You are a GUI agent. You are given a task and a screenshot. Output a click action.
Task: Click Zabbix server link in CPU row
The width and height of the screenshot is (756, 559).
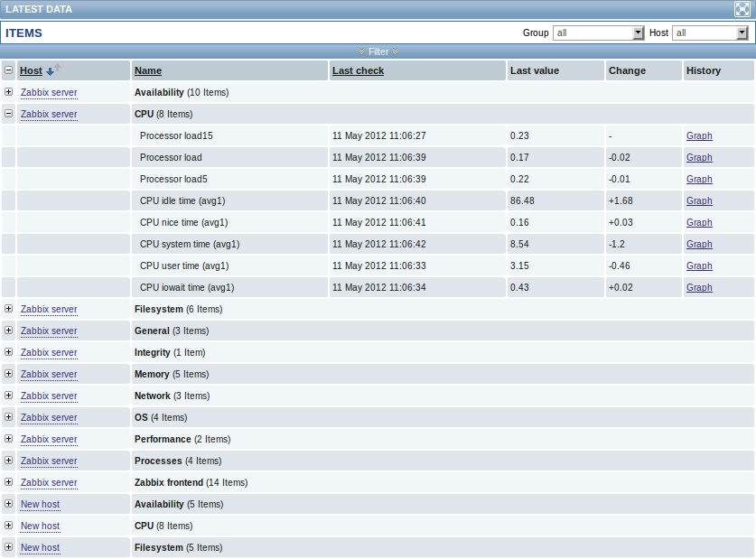pyautogui.click(x=49, y=114)
